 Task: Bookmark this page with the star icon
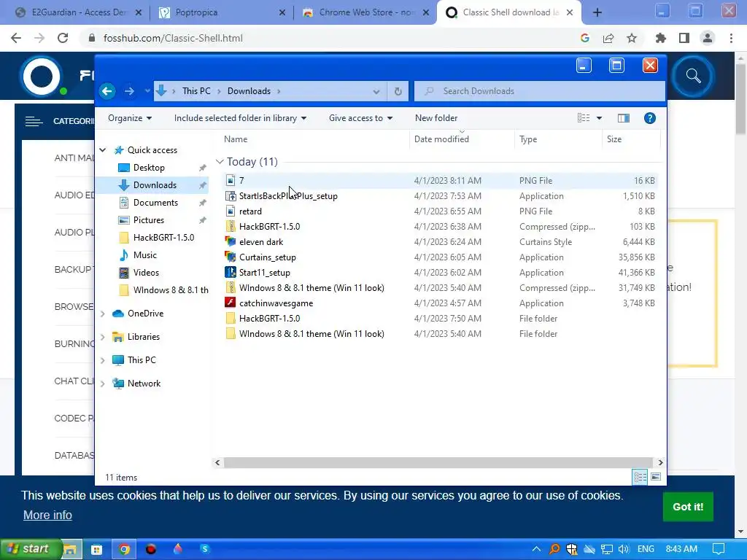(x=632, y=38)
